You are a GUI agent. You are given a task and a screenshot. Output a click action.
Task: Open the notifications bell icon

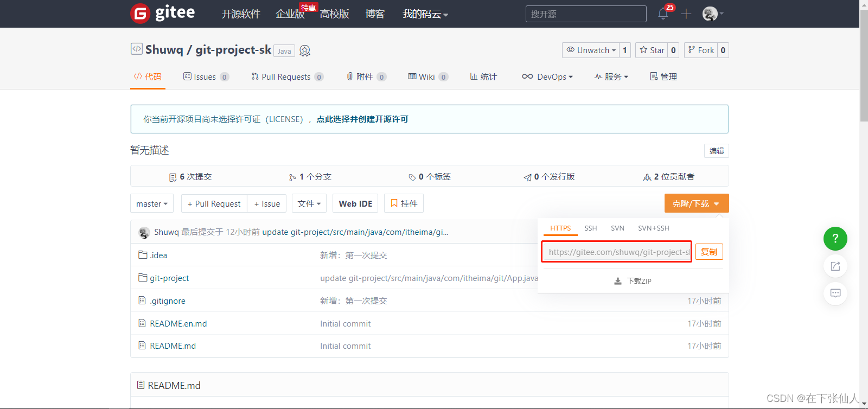[663, 14]
